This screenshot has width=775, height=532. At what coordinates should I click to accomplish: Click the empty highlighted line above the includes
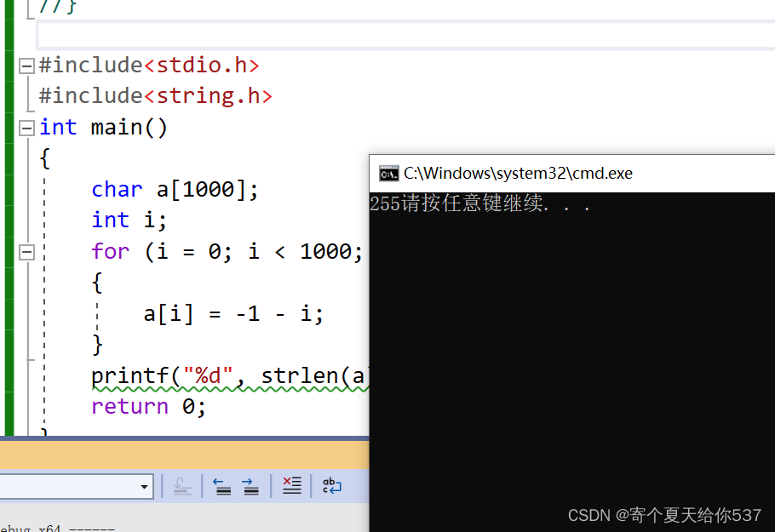point(405,35)
